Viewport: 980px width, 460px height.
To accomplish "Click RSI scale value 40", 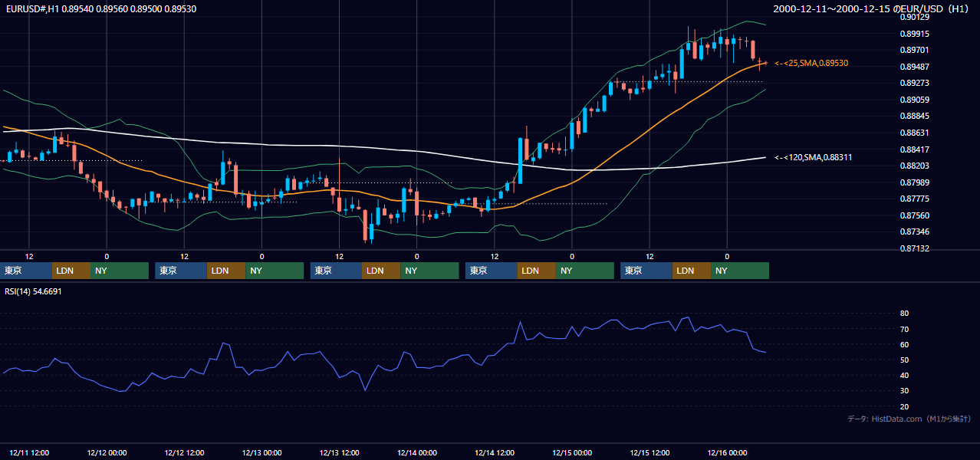I will tap(905, 375).
